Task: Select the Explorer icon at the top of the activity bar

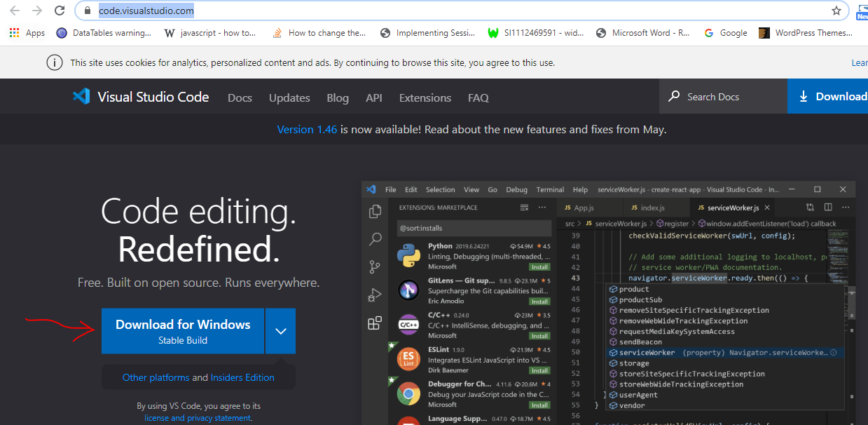Action: click(x=375, y=210)
